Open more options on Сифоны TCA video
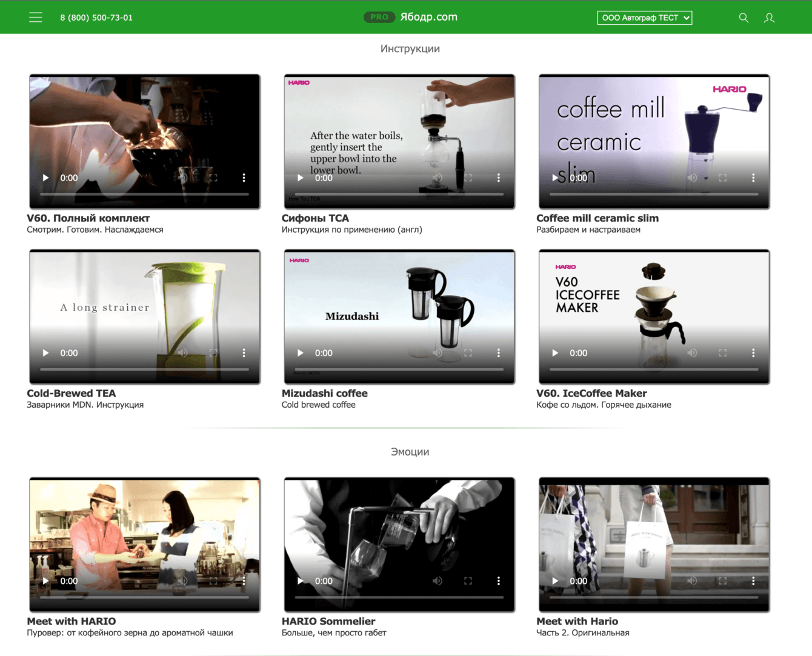This screenshot has height=656, width=812. [x=498, y=178]
